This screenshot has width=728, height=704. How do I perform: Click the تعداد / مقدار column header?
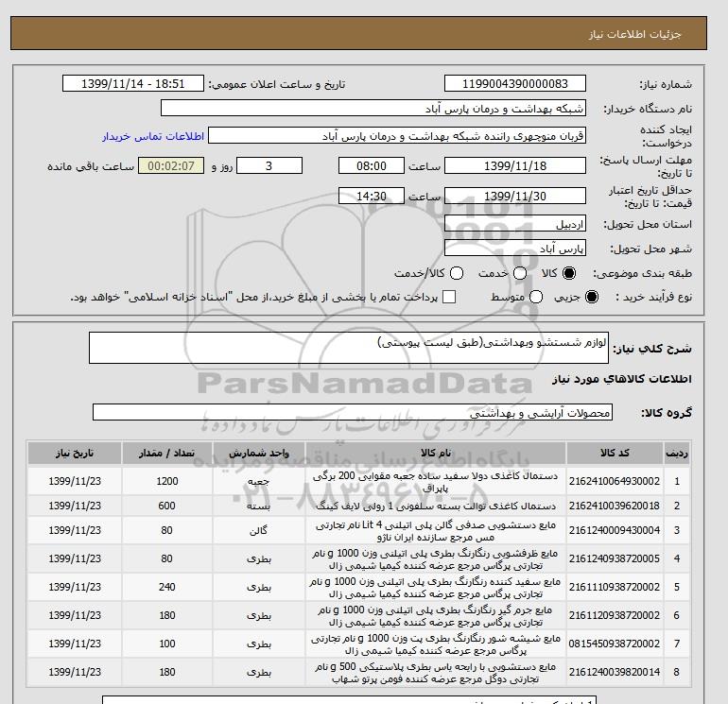tap(167, 453)
